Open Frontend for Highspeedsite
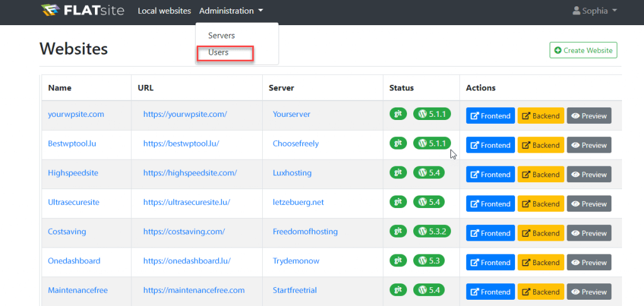 pos(491,174)
